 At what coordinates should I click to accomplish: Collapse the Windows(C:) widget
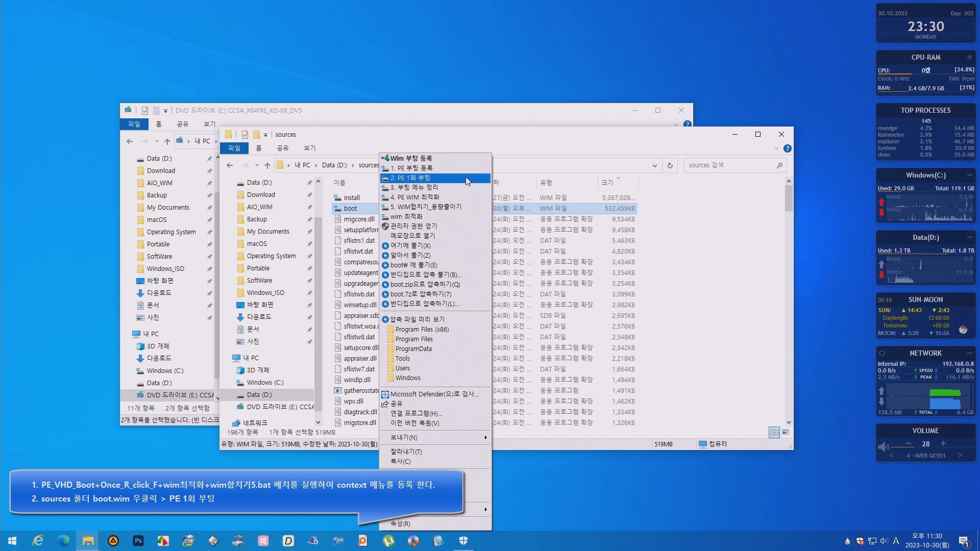[x=969, y=175]
